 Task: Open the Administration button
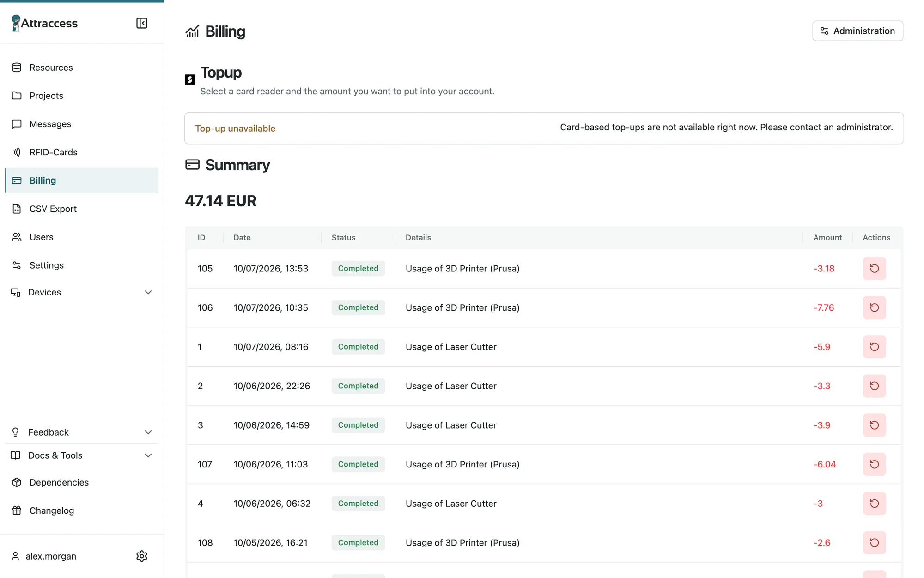[857, 31]
